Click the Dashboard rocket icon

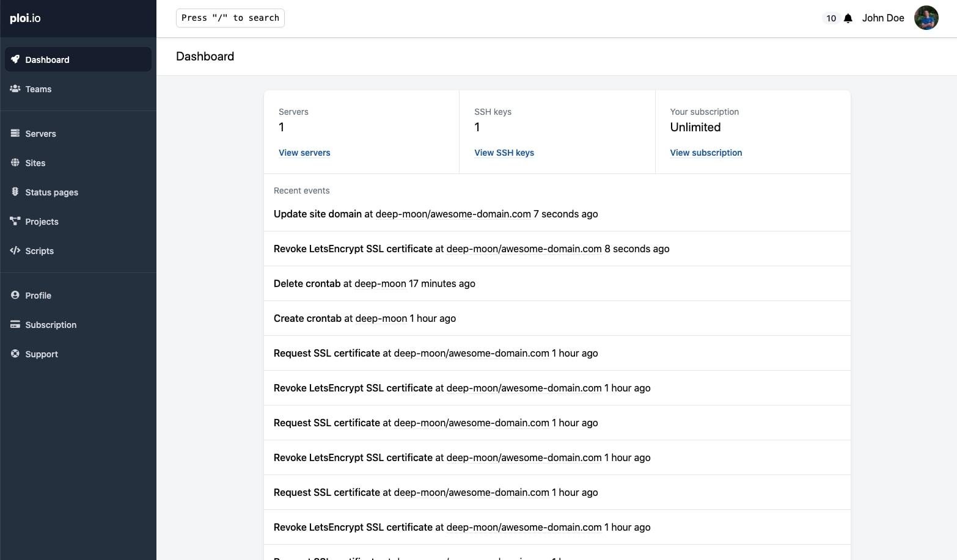15,59
